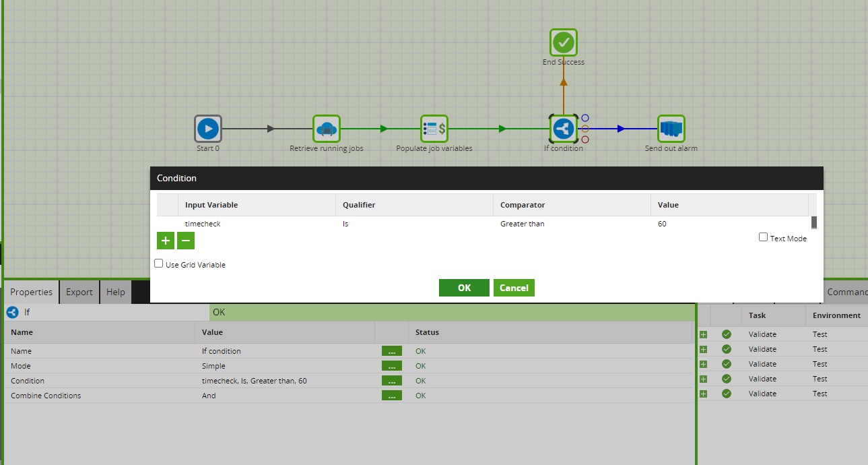Open the Retrieve running jobs component

coord(327,128)
